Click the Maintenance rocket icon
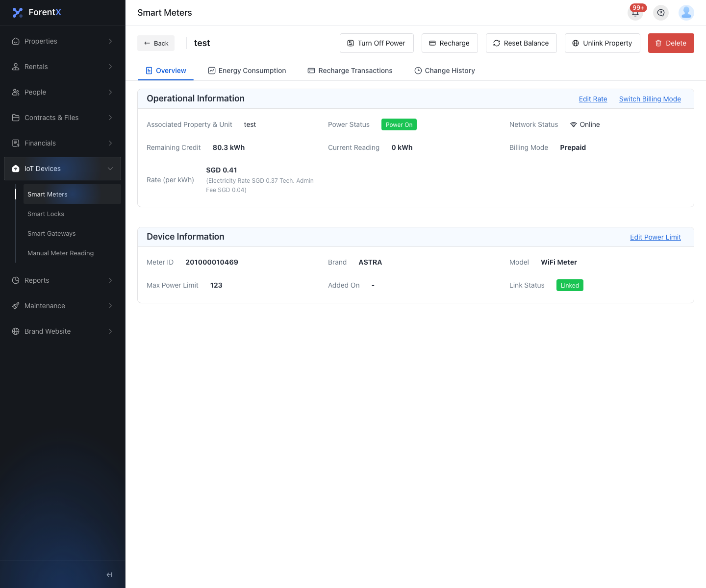 coord(16,306)
